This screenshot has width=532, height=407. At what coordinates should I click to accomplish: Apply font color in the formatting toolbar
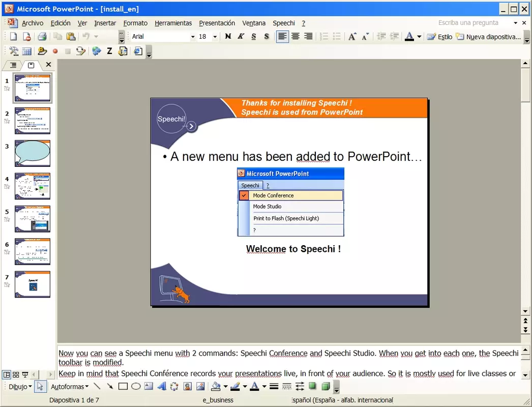(x=409, y=37)
